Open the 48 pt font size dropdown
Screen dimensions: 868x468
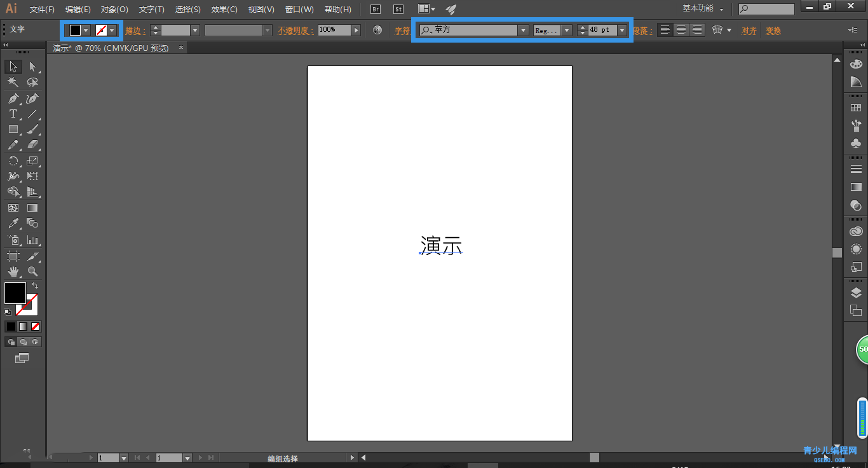pos(622,30)
